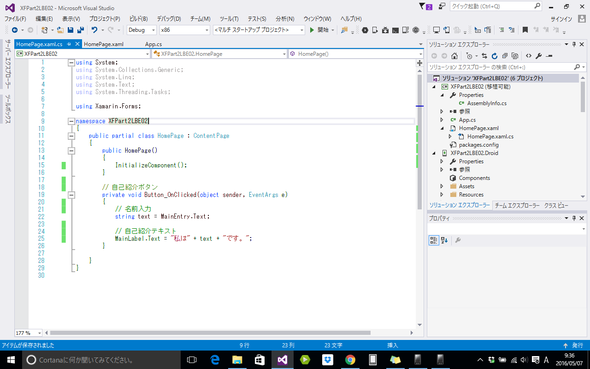Switch to the App.cs editor tab

tap(154, 44)
